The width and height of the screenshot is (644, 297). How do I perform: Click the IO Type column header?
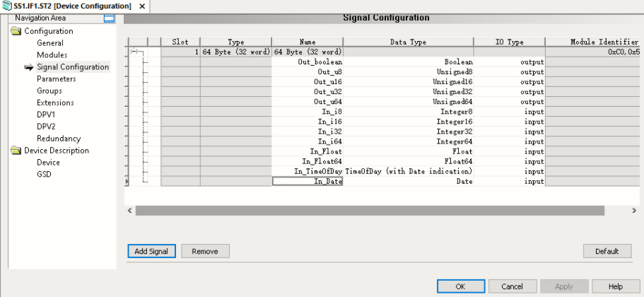[x=509, y=42]
